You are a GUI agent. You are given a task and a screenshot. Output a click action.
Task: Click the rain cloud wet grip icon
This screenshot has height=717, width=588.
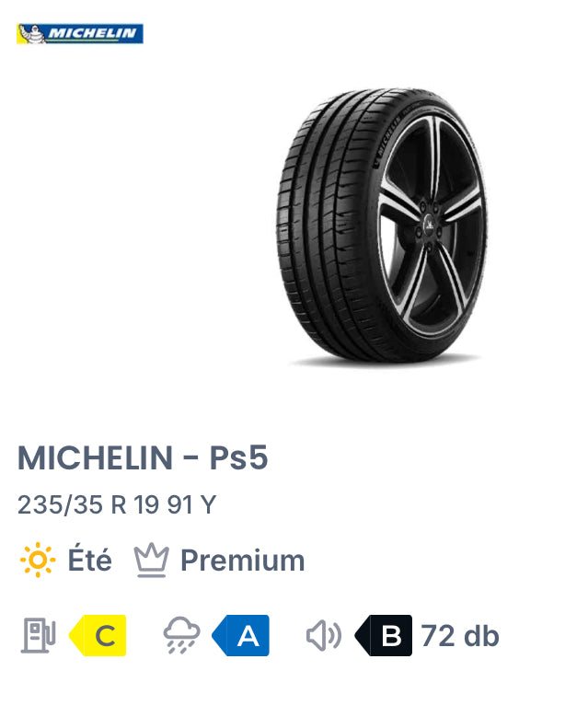click(x=181, y=635)
